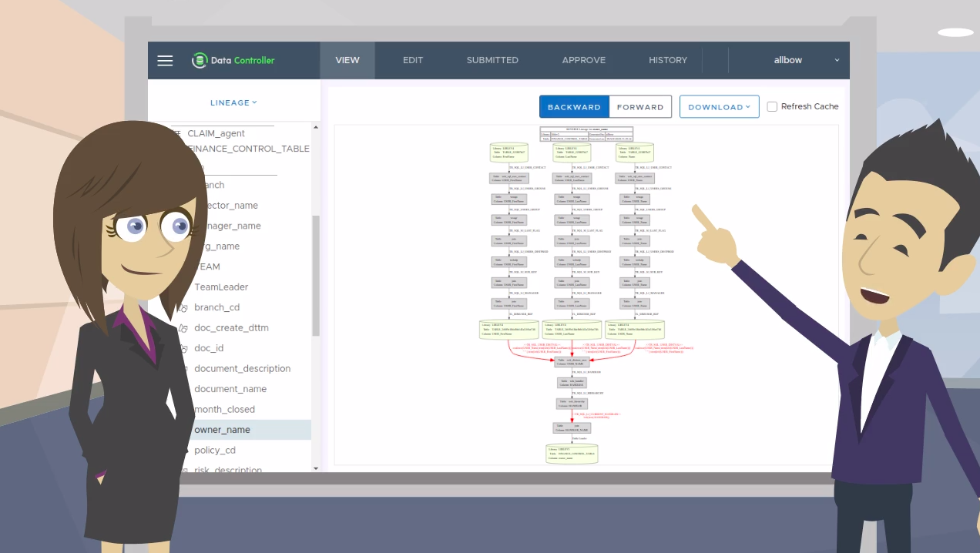The image size is (980, 553).
Task: Switch lineage direction to Forward
Action: click(639, 107)
